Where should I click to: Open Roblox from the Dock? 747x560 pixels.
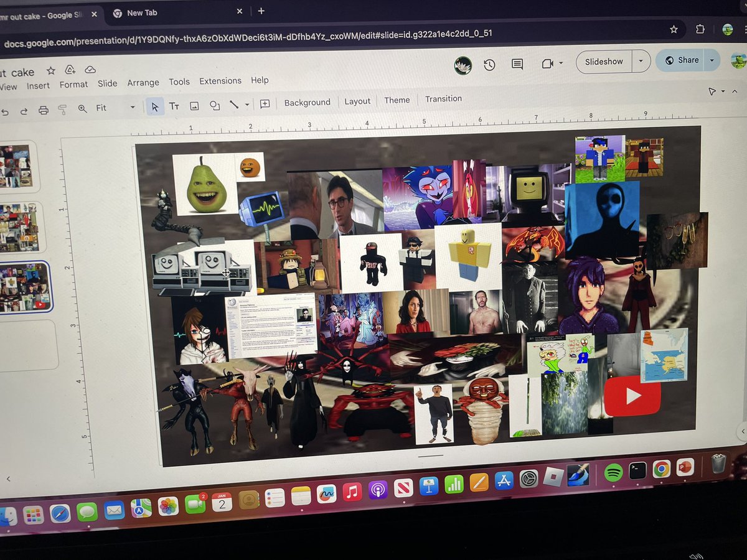(x=555, y=477)
